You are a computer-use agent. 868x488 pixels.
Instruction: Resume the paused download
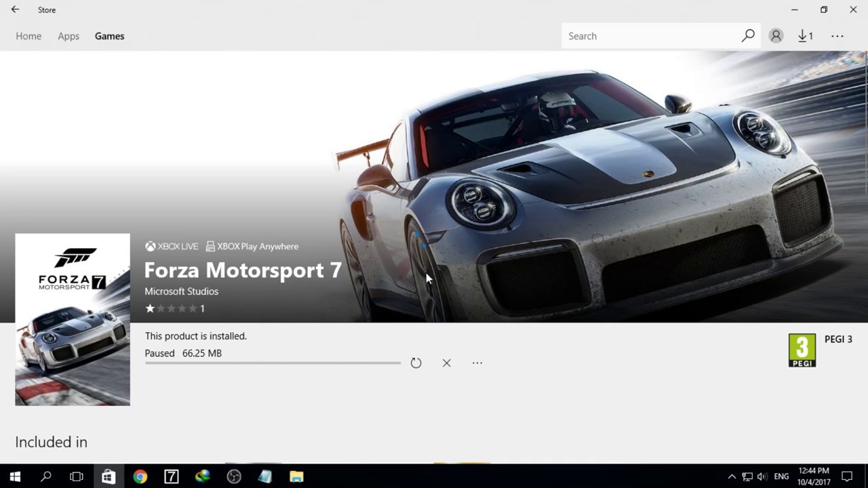(x=416, y=363)
